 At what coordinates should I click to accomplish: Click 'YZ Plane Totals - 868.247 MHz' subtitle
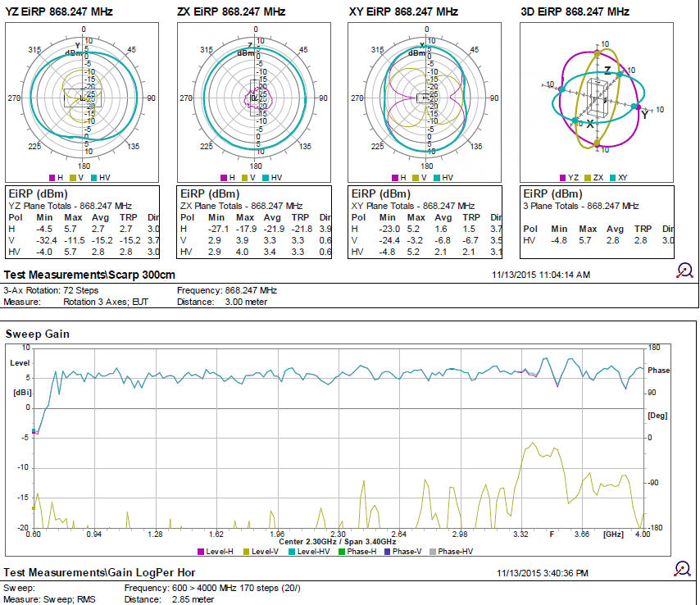tap(70, 206)
